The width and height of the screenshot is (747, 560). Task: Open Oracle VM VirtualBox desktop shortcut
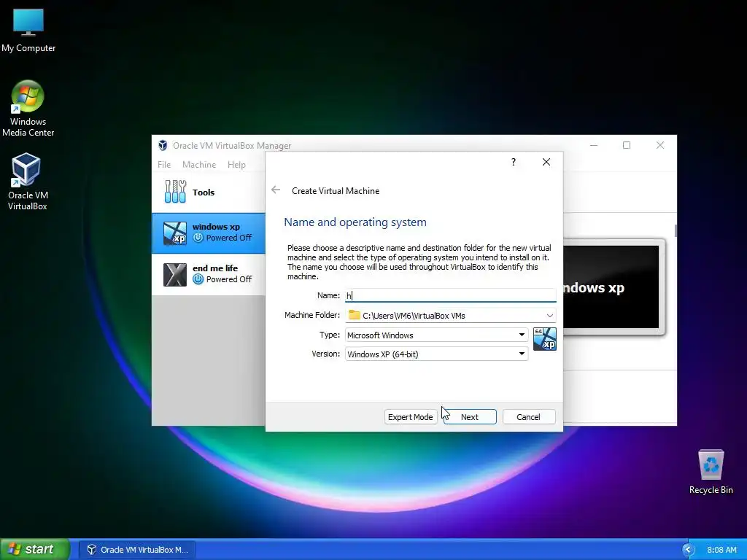(x=27, y=182)
